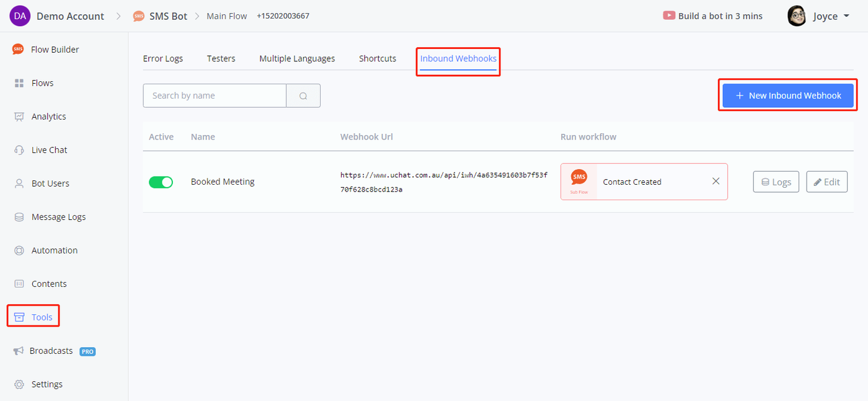Click the Run workflow column header
Screen dimensions: 868x401
[x=588, y=136]
